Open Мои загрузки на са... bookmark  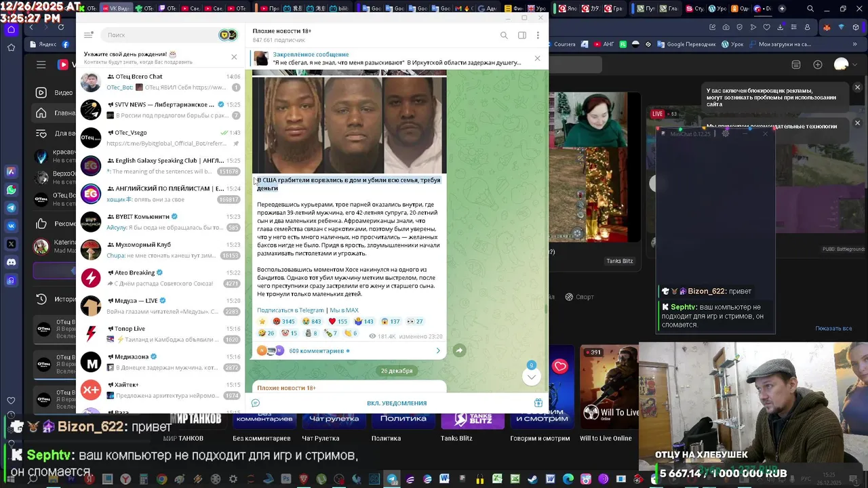point(779,44)
